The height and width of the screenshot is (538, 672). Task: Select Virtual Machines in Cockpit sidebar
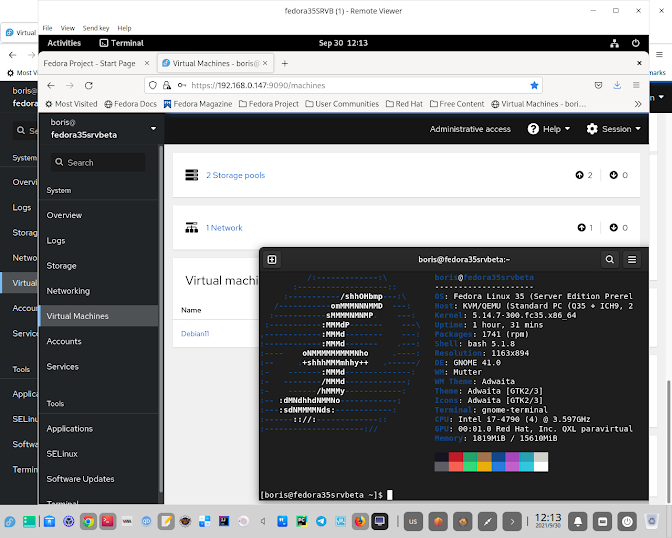(99, 316)
